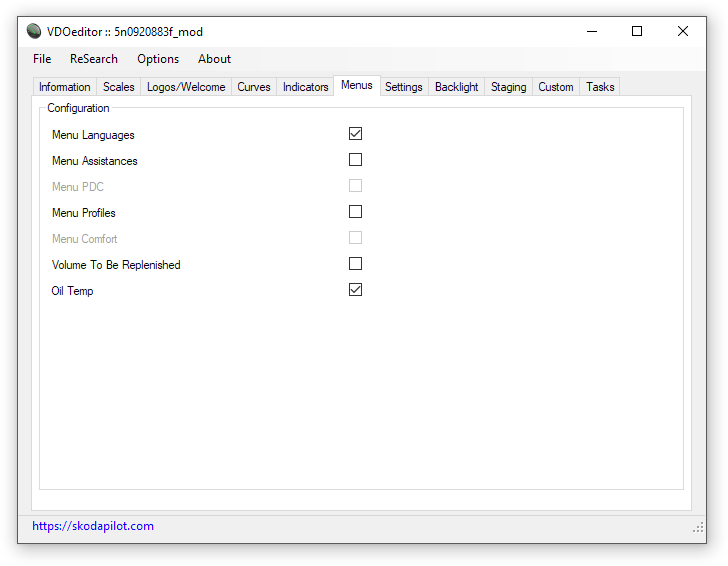
Task: Expand the Options menu
Action: pyautogui.click(x=158, y=59)
